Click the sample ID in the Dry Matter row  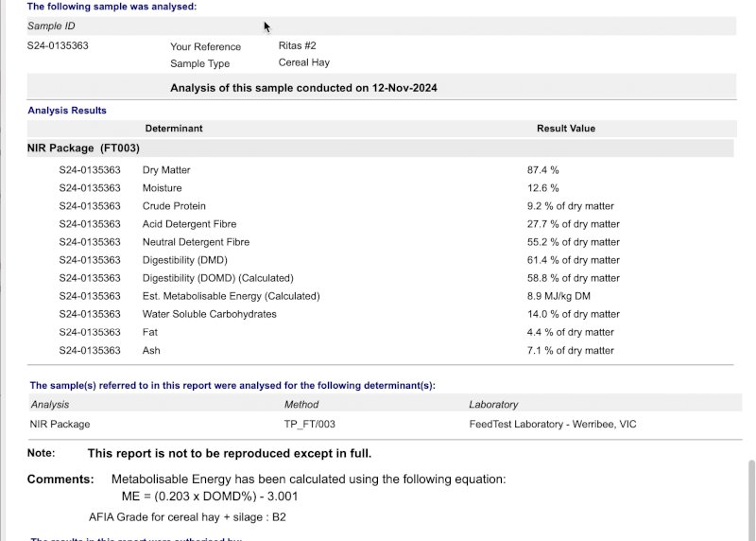pos(90,170)
